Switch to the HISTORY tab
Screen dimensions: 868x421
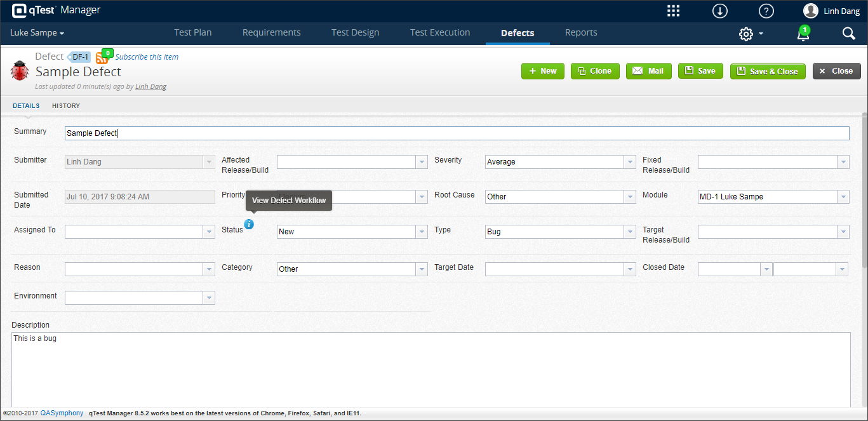pos(65,105)
